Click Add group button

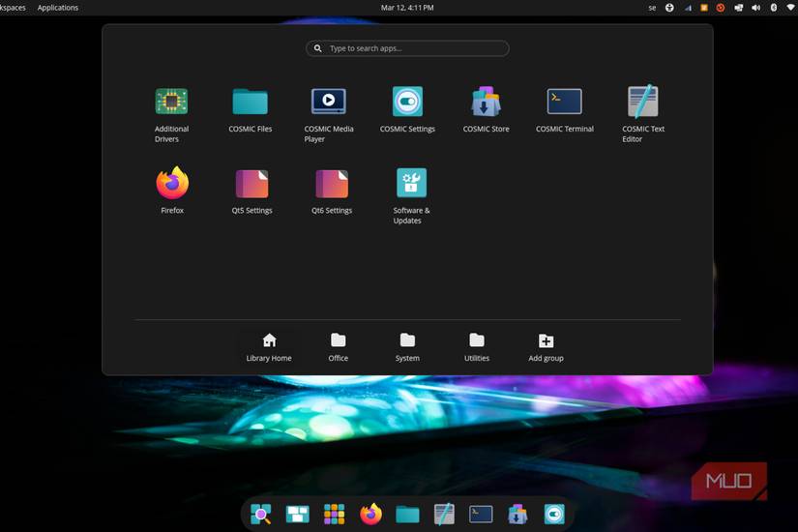546,347
